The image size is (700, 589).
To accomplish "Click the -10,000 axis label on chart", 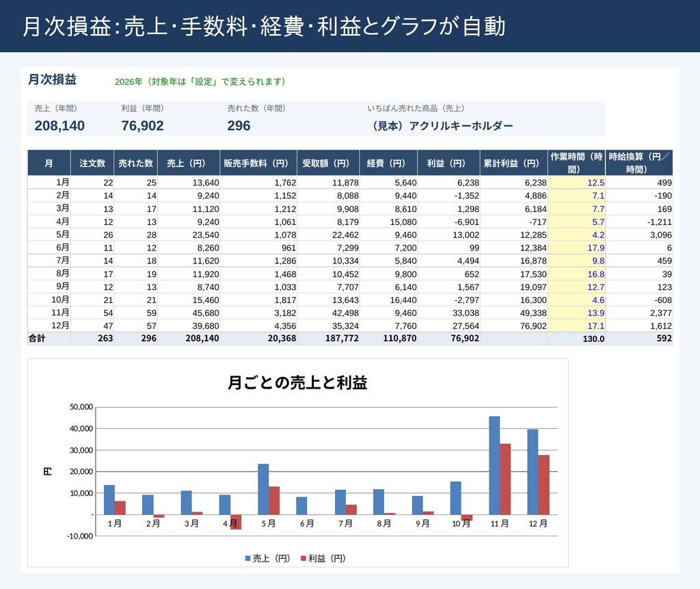I will tap(80, 536).
